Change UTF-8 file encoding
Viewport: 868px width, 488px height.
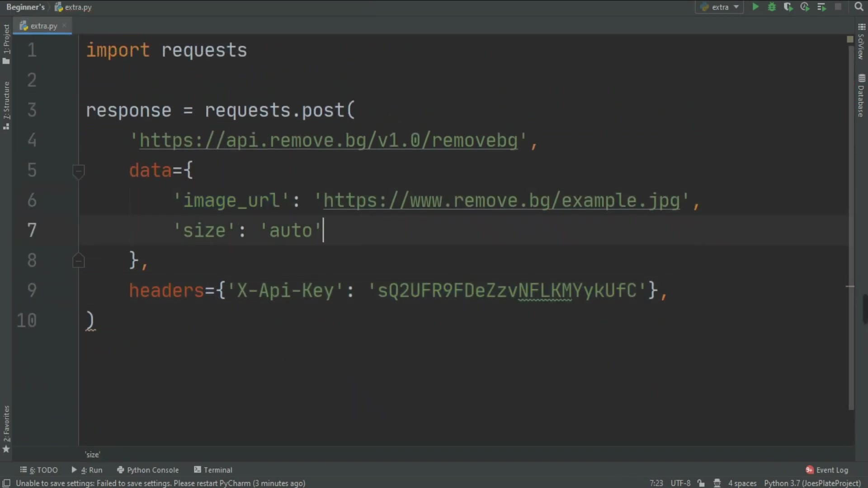pos(680,483)
